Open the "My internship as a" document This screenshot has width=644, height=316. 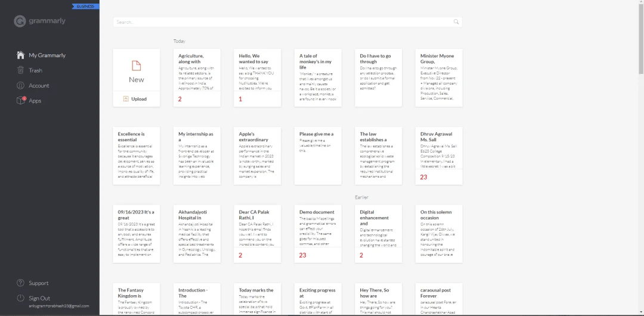(x=197, y=156)
